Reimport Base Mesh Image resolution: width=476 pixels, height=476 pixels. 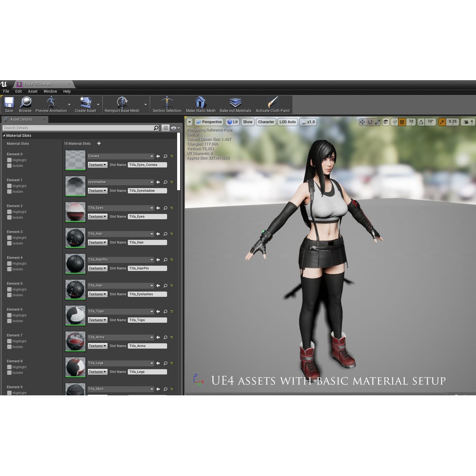(x=122, y=104)
